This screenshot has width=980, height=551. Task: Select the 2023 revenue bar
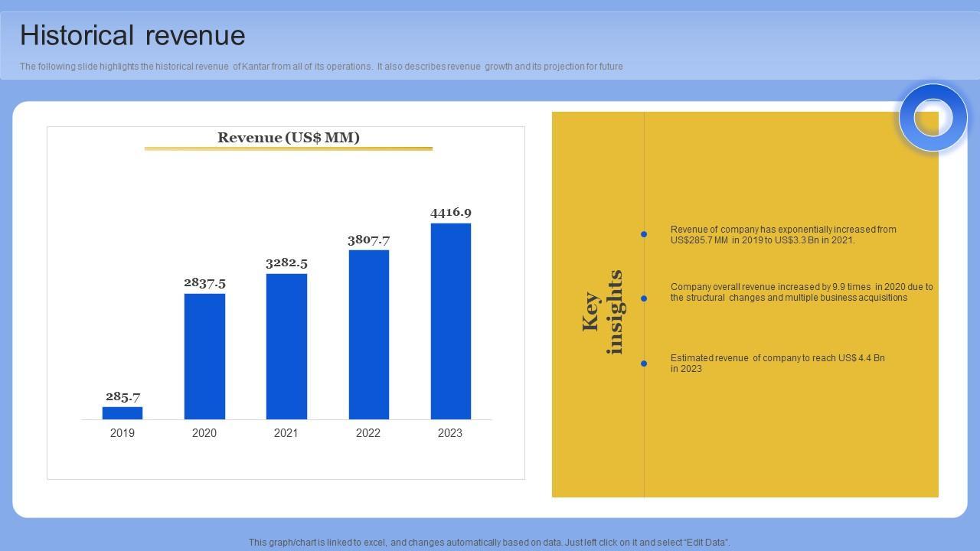point(450,321)
